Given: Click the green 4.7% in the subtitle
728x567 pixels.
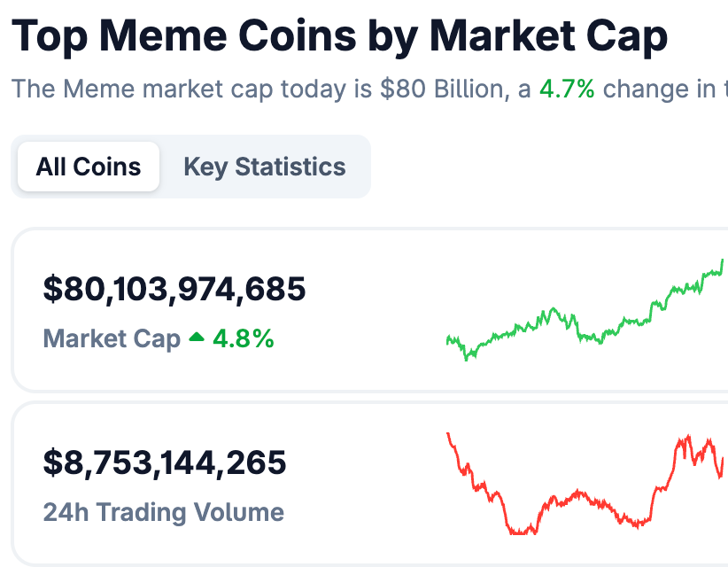Looking at the screenshot, I should pyautogui.click(x=567, y=89).
